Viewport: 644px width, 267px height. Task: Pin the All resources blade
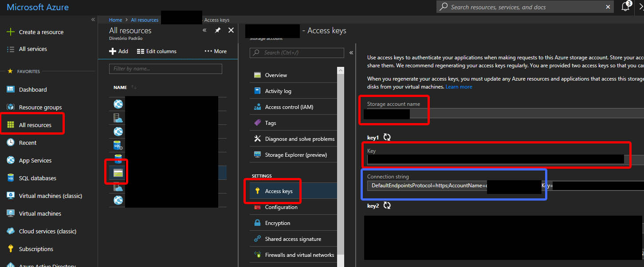point(218,30)
